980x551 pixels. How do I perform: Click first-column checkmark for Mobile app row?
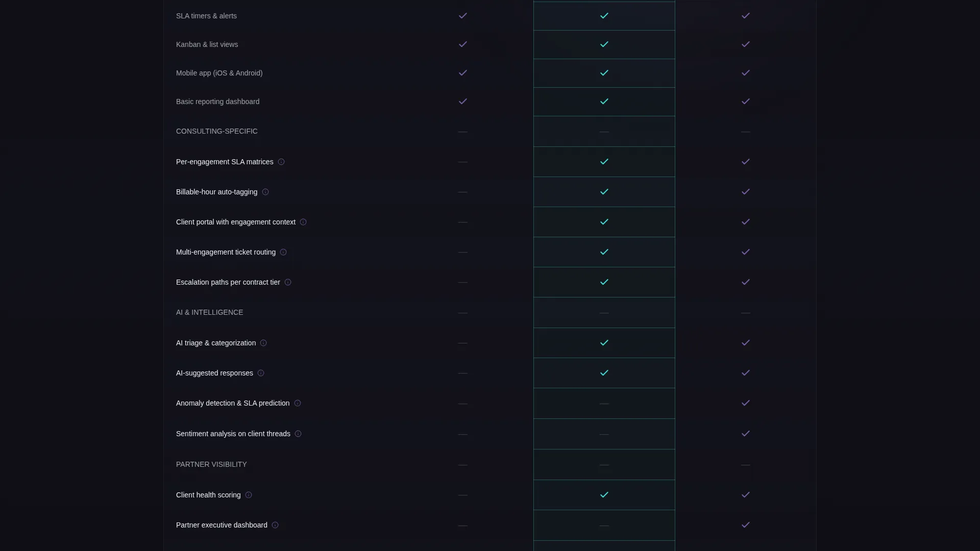[463, 73]
